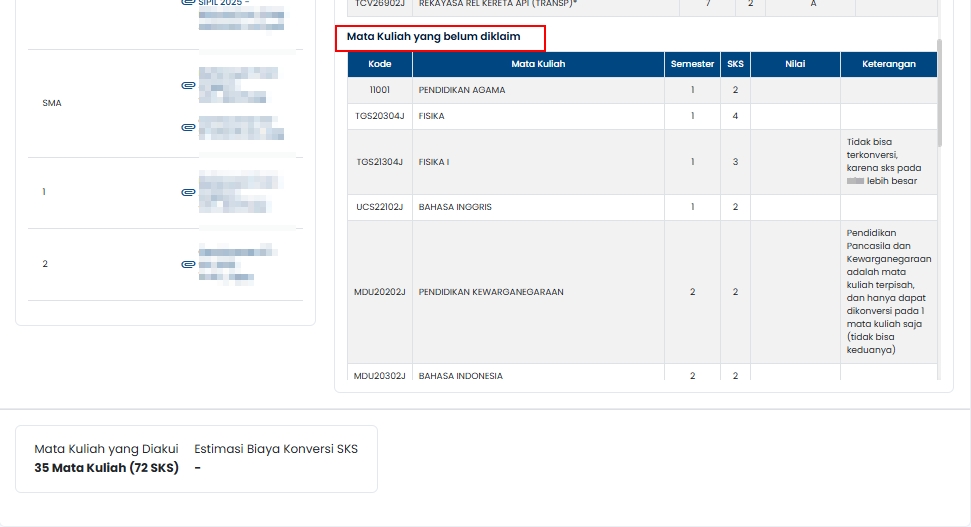Open the SIPIL 2025 attachment link
The width and height of the screenshot is (971, 527).
tap(224, 4)
